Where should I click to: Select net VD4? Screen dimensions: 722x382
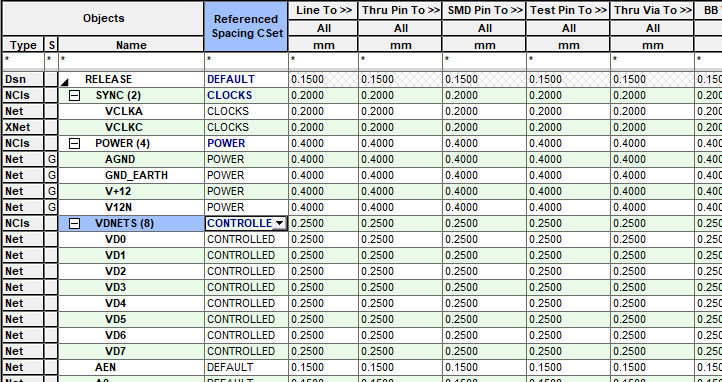click(x=115, y=303)
